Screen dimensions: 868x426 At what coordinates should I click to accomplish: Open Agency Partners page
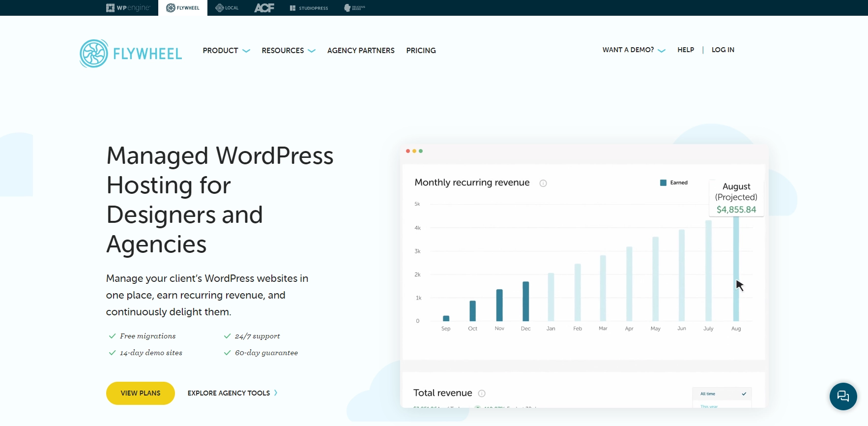(361, 51)
